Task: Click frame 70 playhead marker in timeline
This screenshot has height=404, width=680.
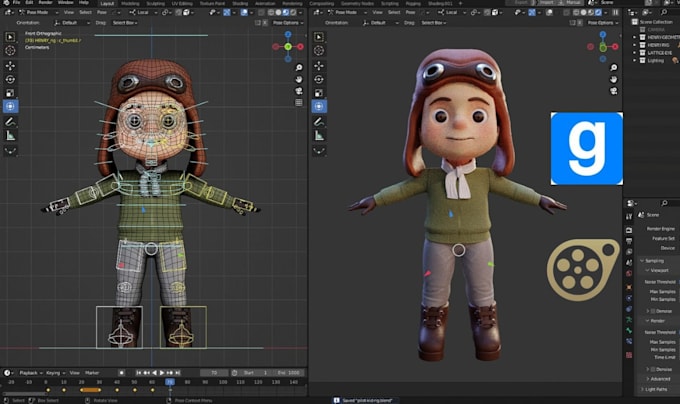Action: coord(170,382)
